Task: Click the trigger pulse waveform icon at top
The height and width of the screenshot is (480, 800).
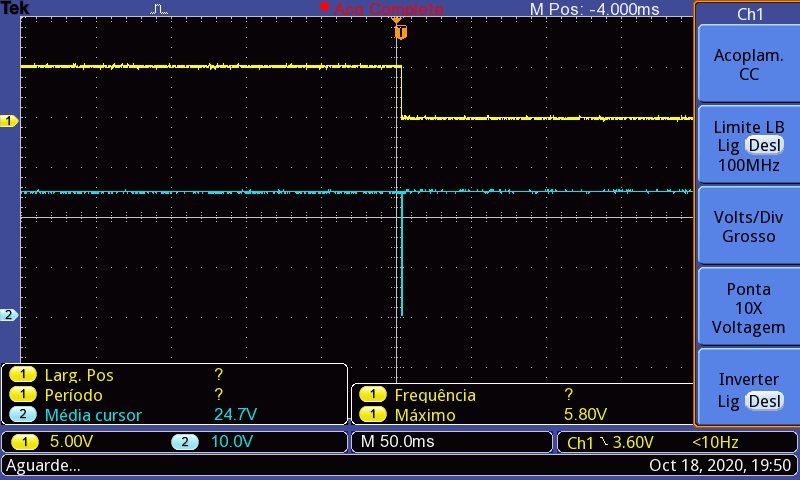Action: [x=159, y=9]
